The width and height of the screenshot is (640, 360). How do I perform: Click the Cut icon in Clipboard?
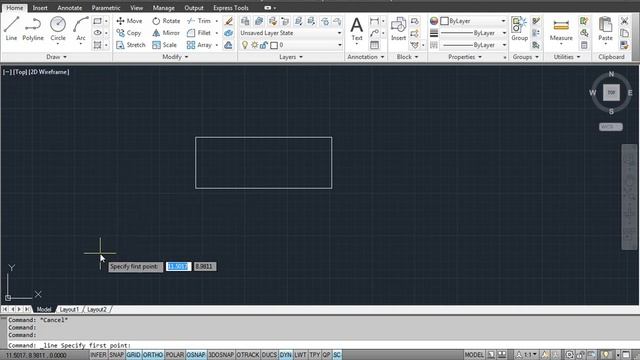tap(624, 21)
